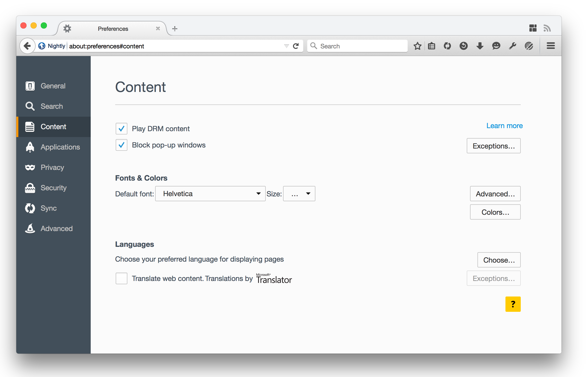Uncheck Play DRM content

pos(122,129)
